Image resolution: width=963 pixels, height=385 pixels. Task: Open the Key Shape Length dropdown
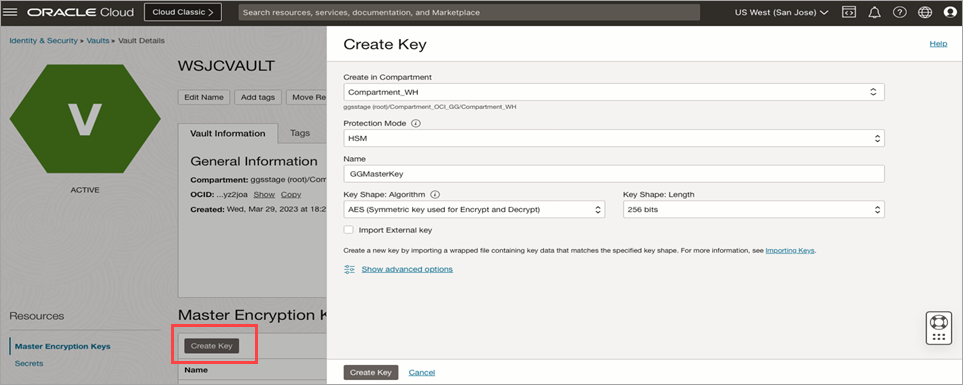point(754,209)
